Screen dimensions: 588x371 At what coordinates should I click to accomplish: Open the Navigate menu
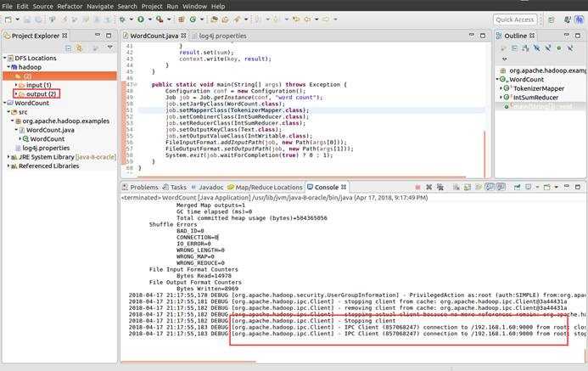coord(100,6)
